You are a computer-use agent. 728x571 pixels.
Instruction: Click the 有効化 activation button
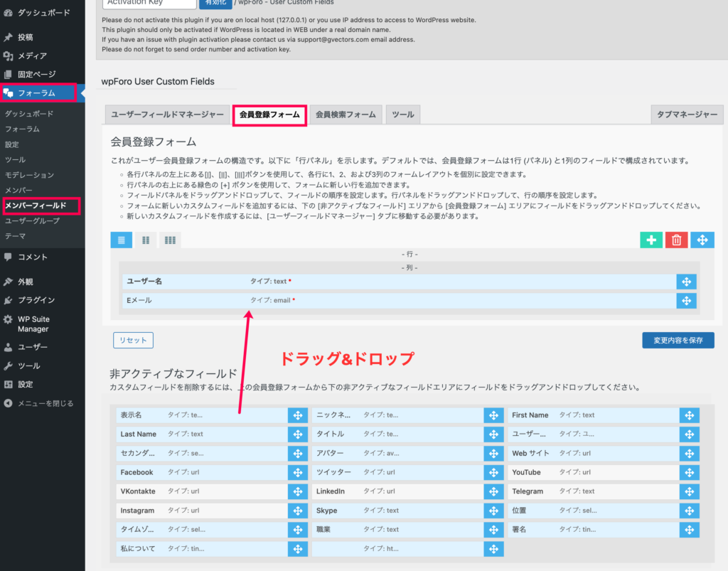tap(215, 4)
